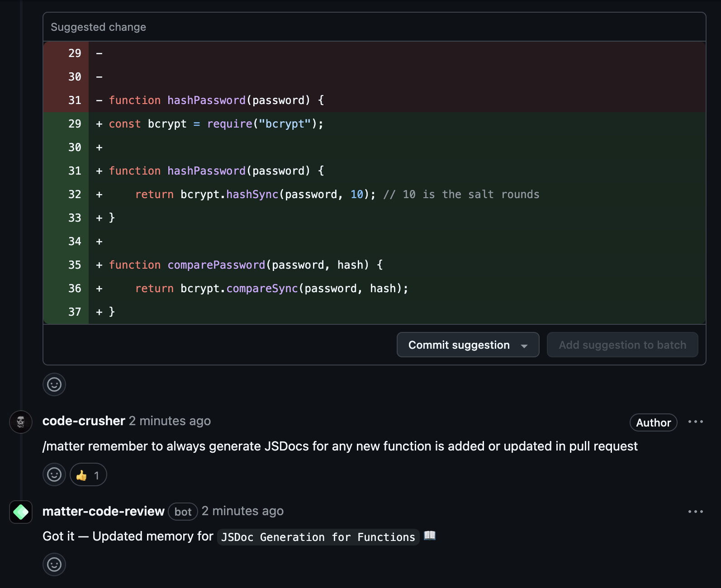Click added line number 34
The width and height of the screenshot is (721, 588).
[75, 242]
